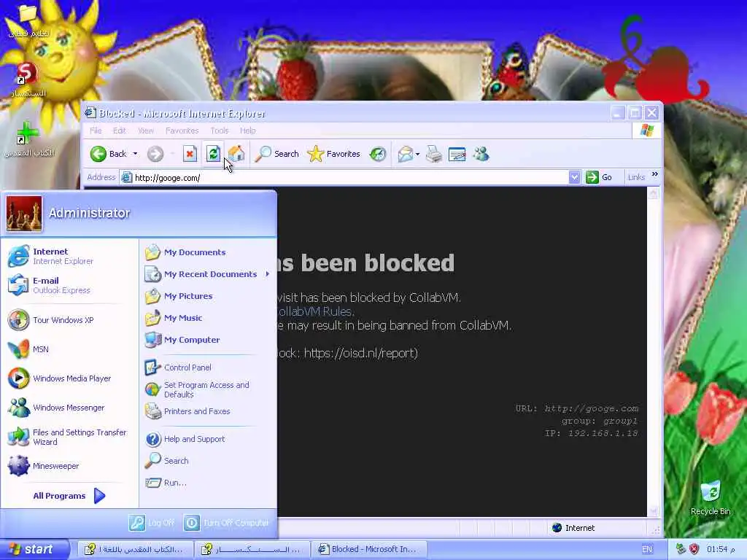Click the Back button in Internet Explorer
The height and width of the screenshot is (560, 747).
click(109, 154)
